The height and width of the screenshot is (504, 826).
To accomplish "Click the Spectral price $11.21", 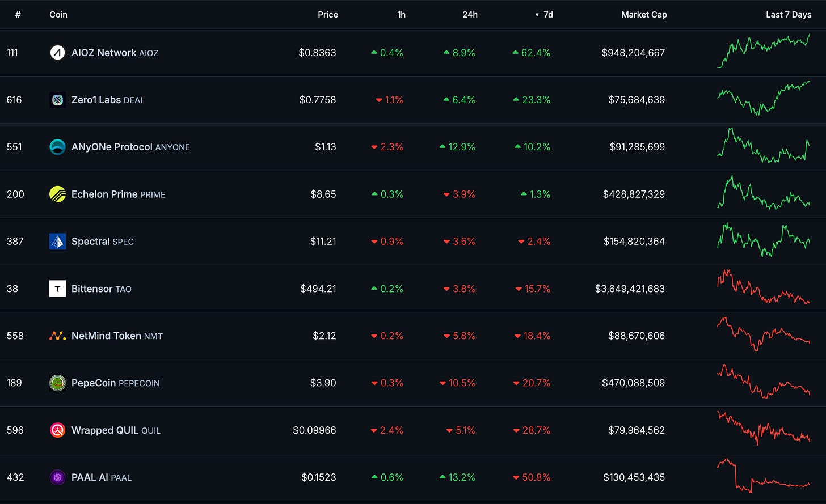I will click(x=323, y=242).
